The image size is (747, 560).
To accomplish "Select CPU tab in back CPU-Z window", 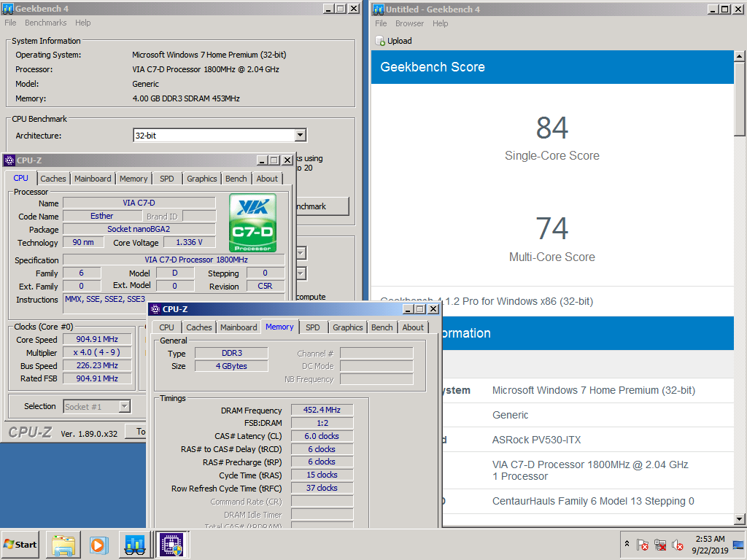I will (x=21, y=178).
